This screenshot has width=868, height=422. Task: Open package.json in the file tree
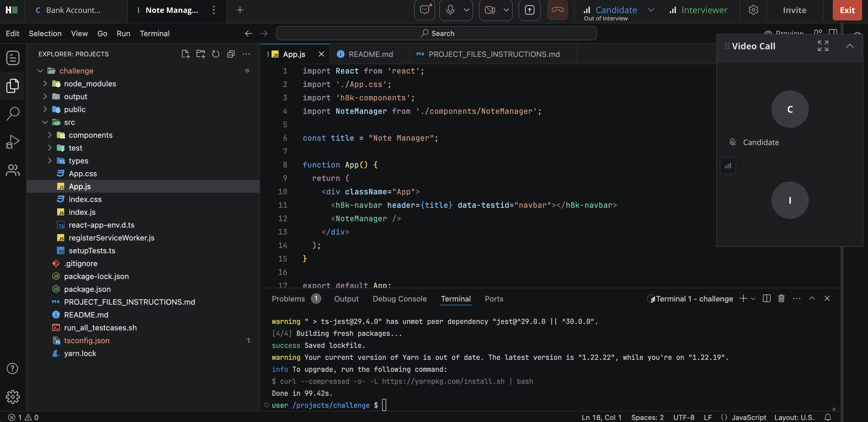coord(87,289)
